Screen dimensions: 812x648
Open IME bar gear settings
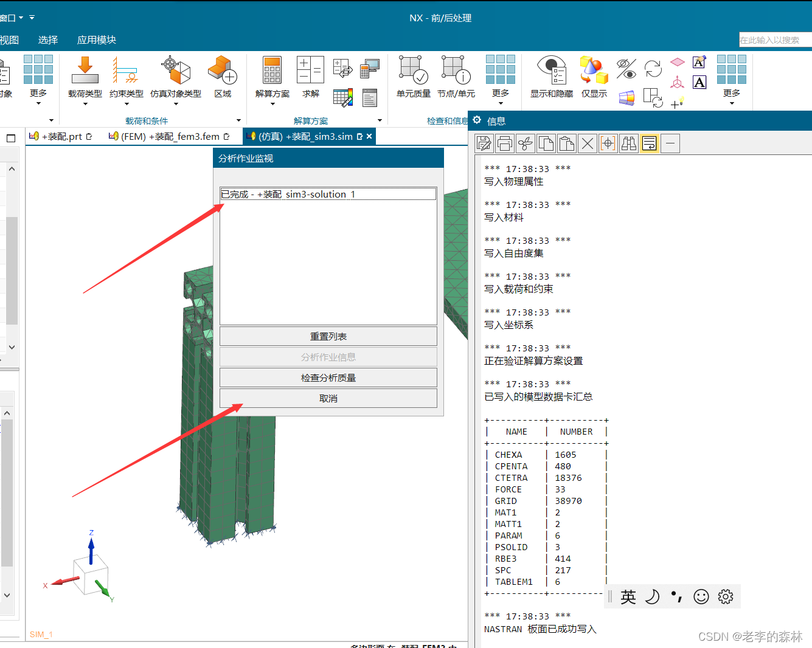(726, 597)
